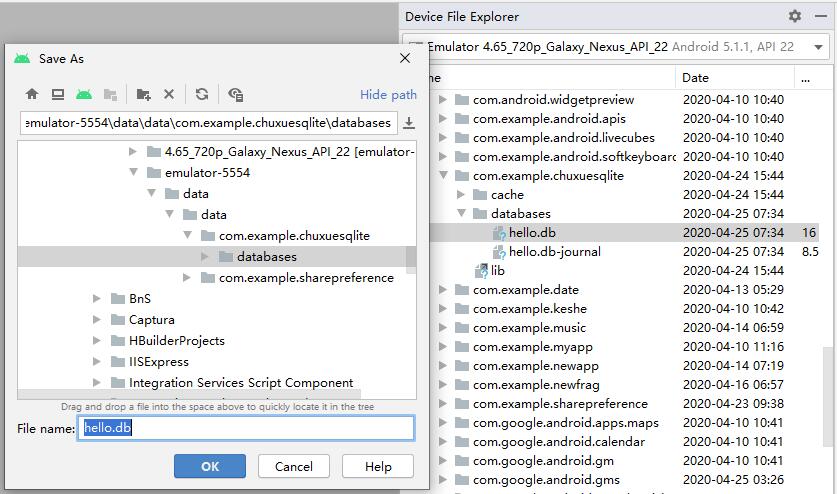Click the Android project directory icon
This screenshot has height=494, width=837.
84,94
